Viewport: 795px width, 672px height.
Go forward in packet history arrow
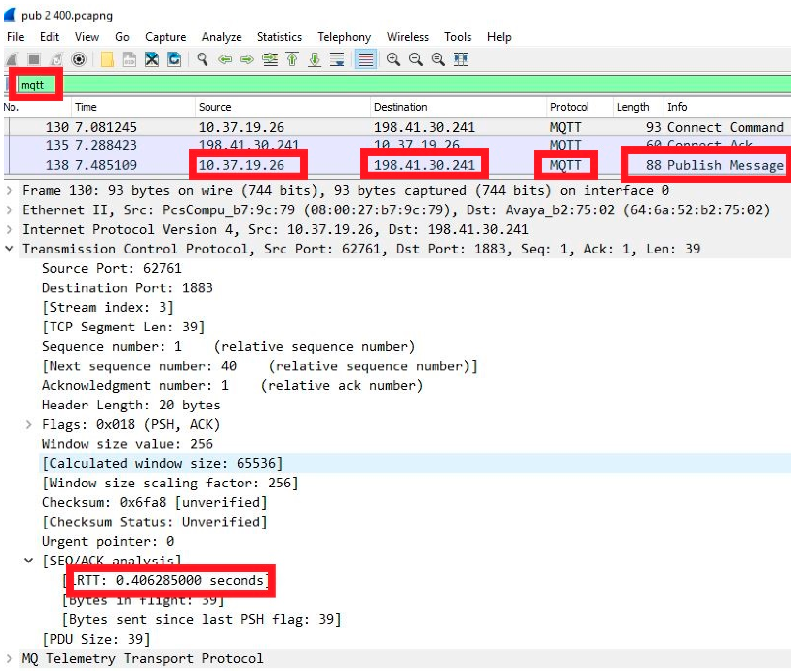click(x=247, y=59)
